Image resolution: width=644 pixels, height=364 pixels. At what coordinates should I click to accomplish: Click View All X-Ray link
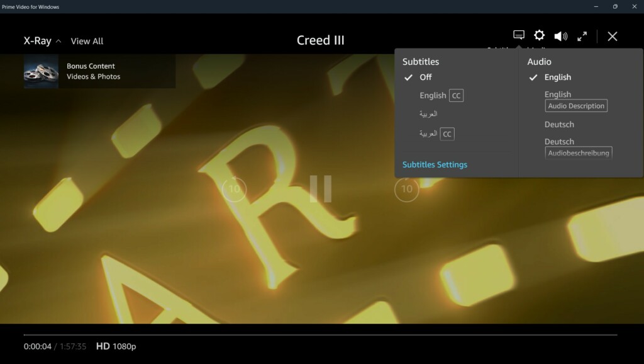(87, 42)
